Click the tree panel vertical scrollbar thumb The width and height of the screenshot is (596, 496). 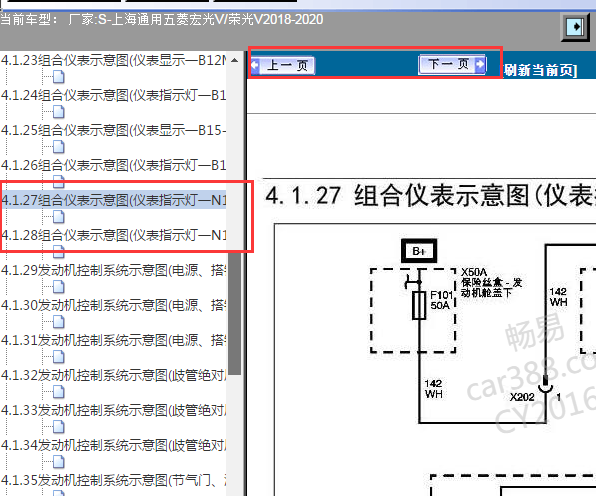235,314
